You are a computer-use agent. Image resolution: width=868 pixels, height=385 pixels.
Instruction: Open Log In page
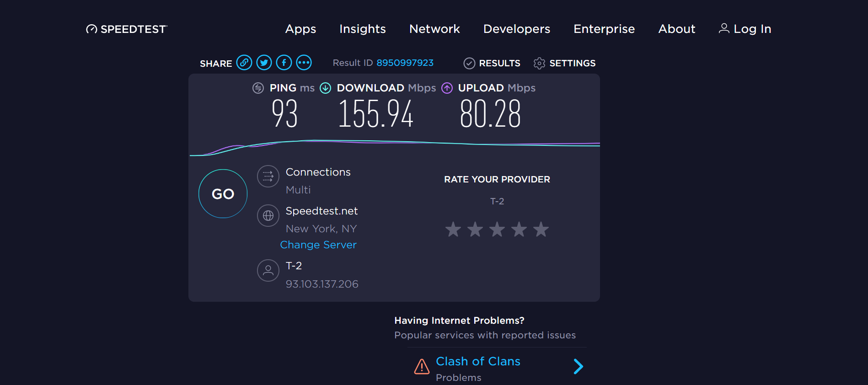click(745, 29)
